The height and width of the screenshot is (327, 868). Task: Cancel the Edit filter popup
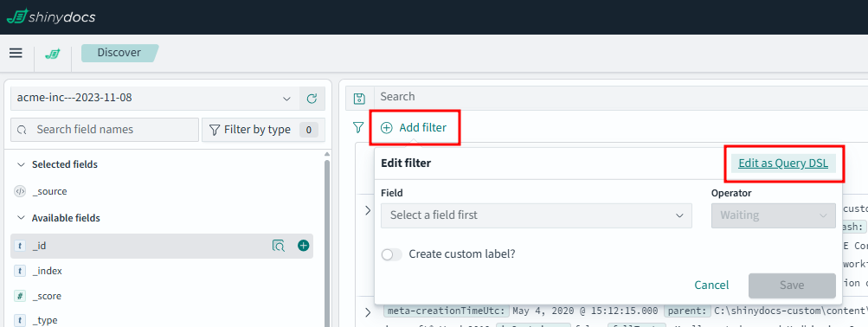click(711, 285)
